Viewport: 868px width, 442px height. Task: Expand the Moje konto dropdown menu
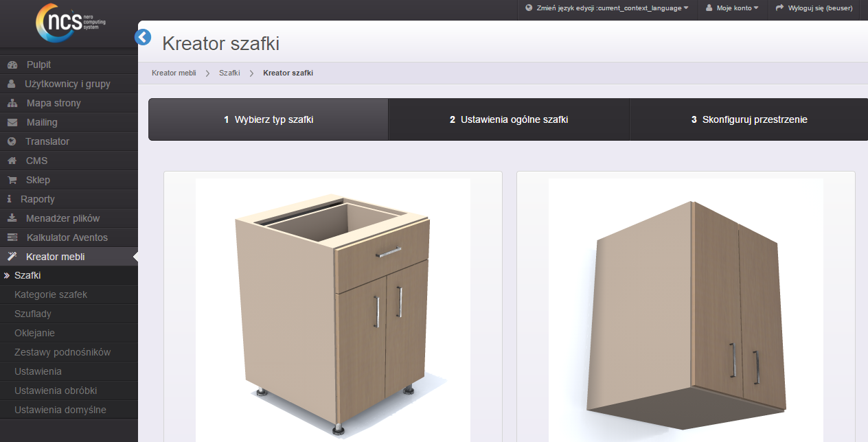(x=732, y=8)
